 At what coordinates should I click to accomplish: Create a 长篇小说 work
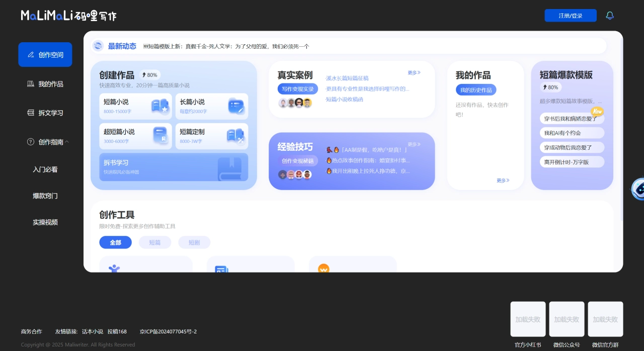pos(212,106)
